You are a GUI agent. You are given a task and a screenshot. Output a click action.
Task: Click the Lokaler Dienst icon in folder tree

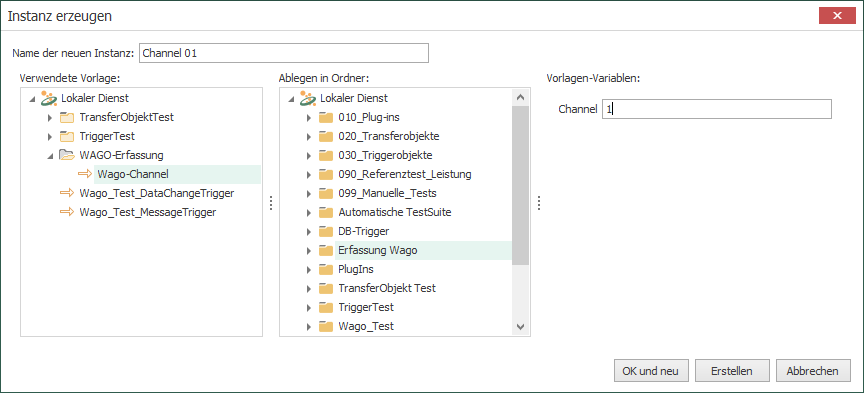[x=308, y=98]
